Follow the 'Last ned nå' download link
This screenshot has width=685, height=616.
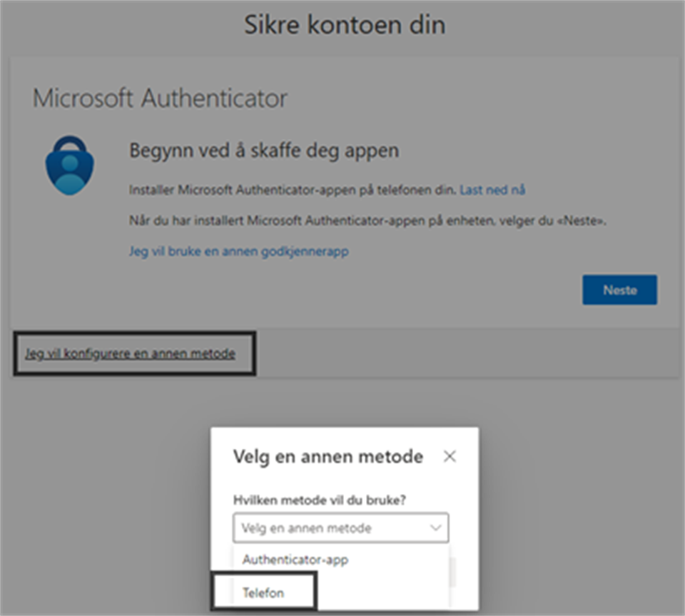(x=492, y=190)
